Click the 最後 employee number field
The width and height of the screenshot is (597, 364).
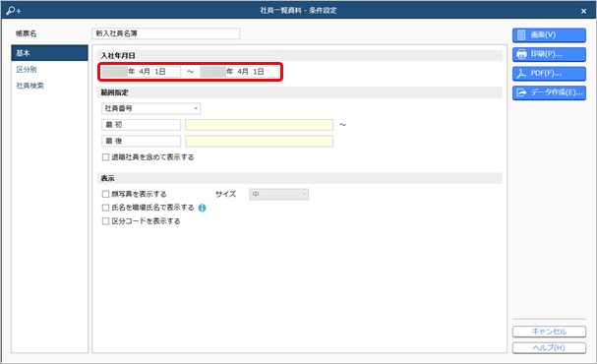(x=141, y=142)
